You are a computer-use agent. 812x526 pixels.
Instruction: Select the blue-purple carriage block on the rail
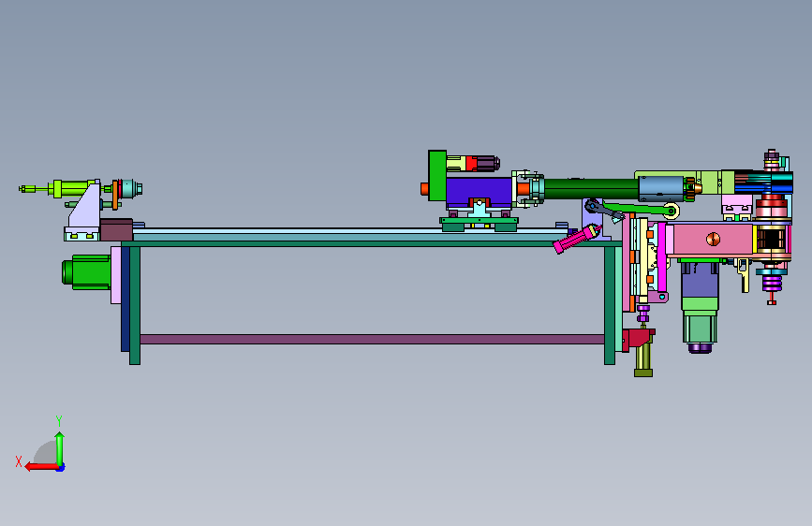pos(478,192)
